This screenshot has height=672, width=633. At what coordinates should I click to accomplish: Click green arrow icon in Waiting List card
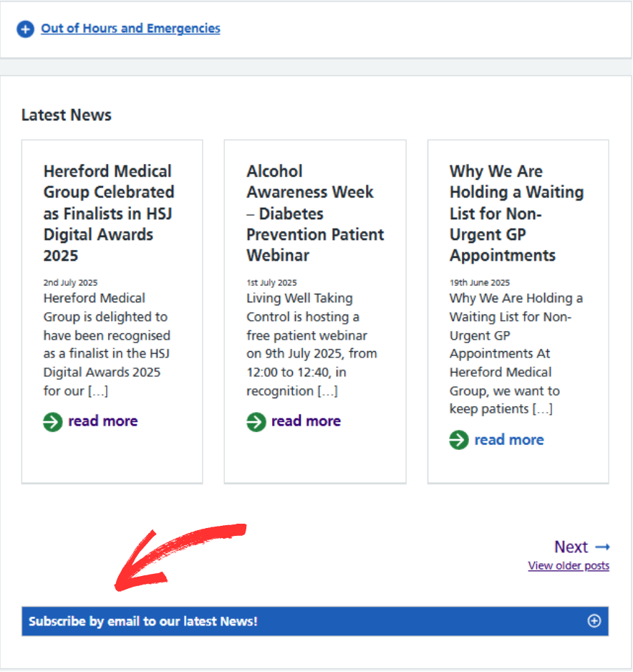coord(459,440)
